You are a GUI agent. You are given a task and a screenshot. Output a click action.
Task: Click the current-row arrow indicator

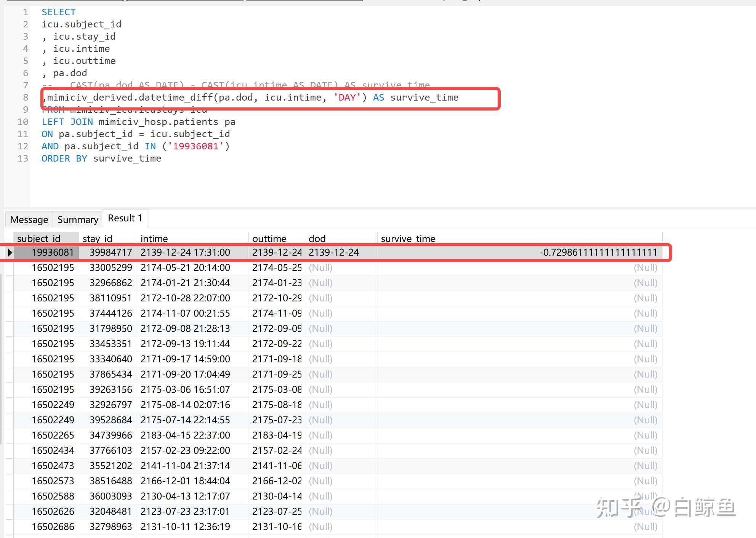10,252
